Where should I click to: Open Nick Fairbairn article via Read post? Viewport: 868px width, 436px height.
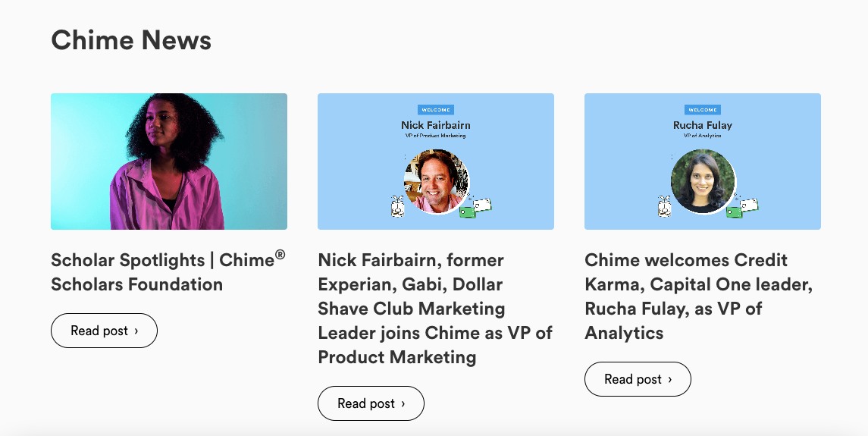[x=371, y=403]
